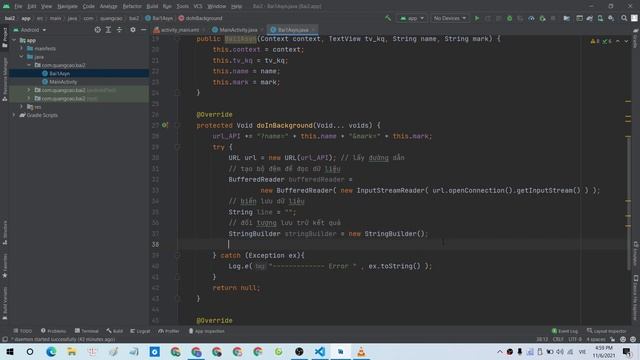
Task: Open the Project Structure icon in toolbar
Action: tap(567, 18)
